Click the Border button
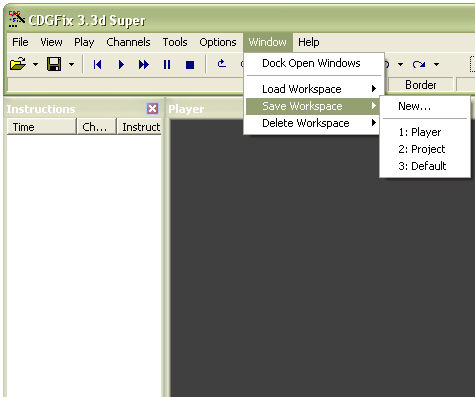This screenshot has height=397, width=475. [421, 85]
